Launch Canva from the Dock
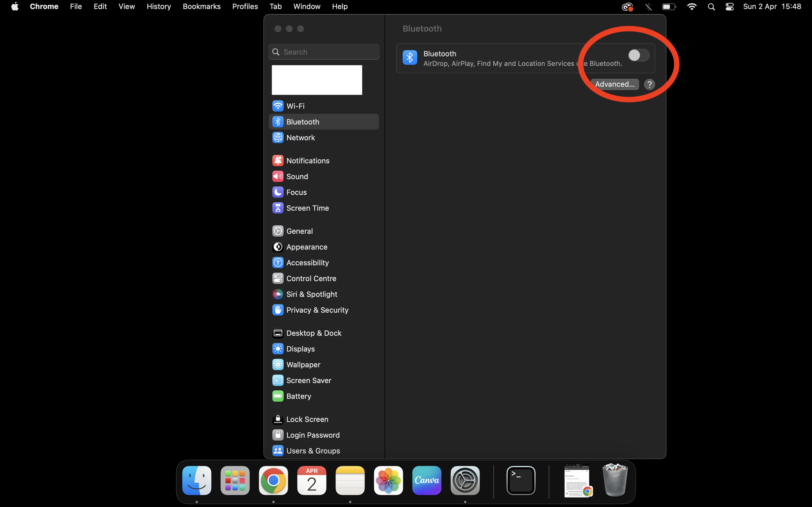This screenshot has height=507, width=812. pos(427,480)
